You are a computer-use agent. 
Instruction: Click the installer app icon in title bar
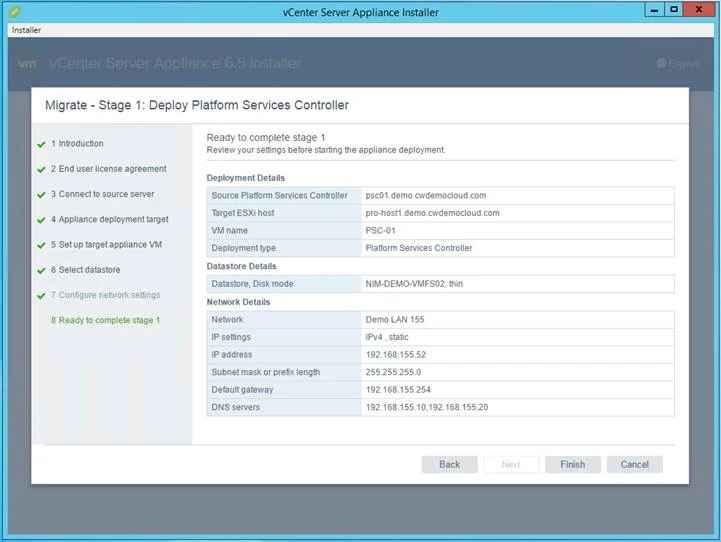point(15,11)
